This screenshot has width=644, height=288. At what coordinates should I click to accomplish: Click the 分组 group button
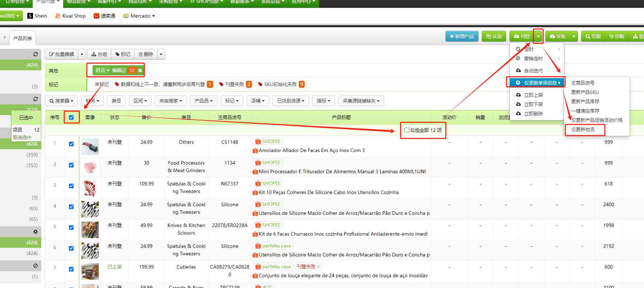[x=99, y=54]
